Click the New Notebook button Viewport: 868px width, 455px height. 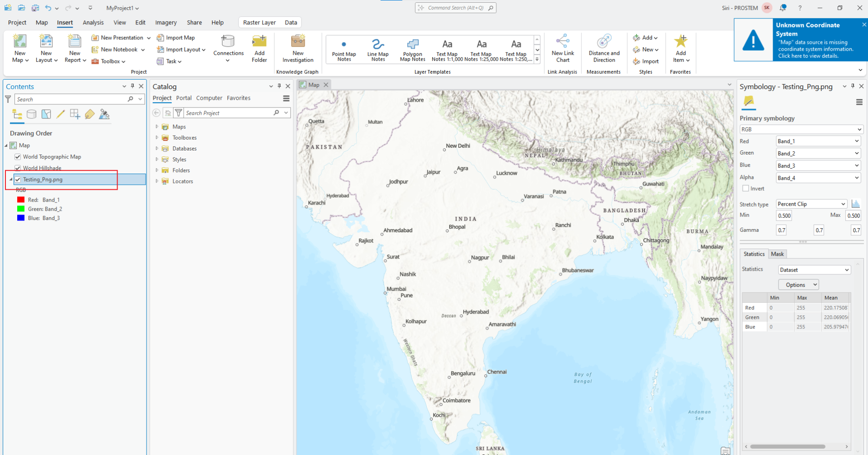tap(118, 49)
